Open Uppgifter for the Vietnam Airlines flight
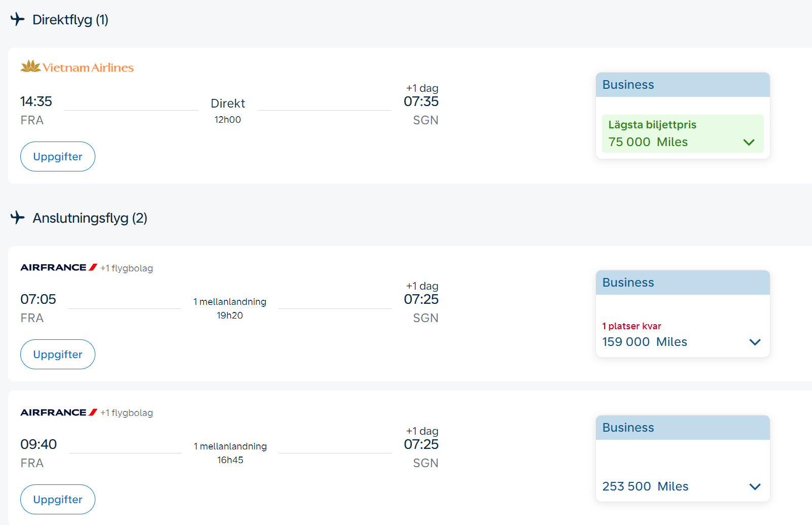Screen dimensions: 812x525 click(58, 157)
